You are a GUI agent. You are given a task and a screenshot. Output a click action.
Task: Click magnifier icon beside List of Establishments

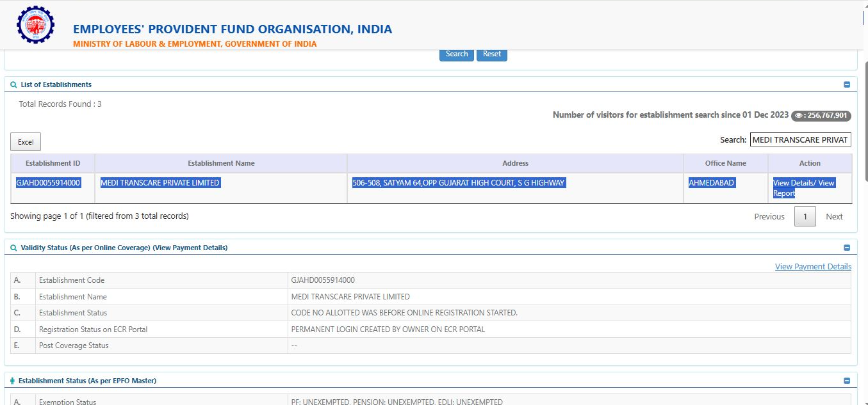click(x=13, y=84)
